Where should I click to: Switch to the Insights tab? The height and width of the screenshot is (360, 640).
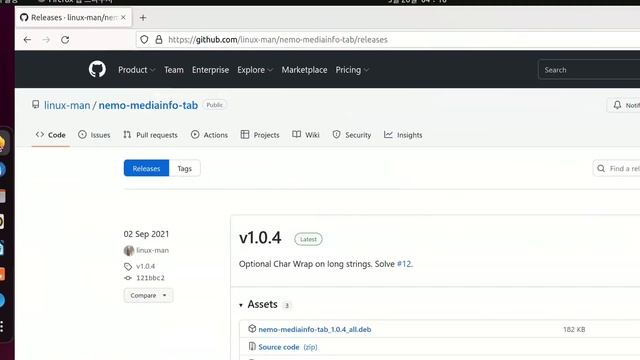pos(403,135)
